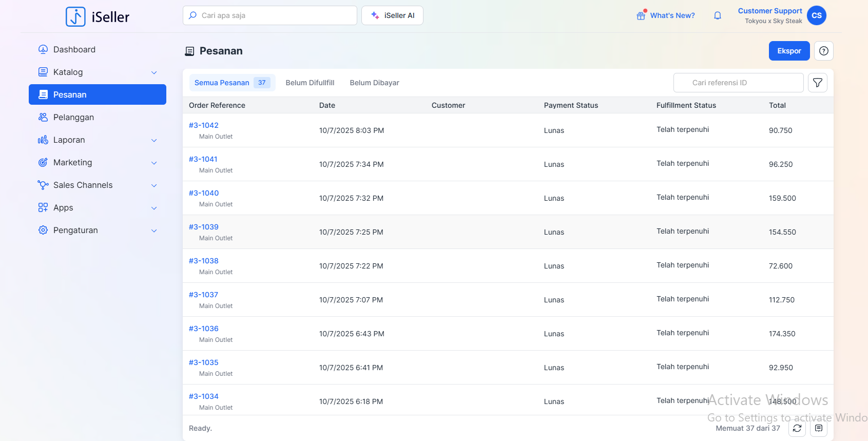Expand the Laporan menu chevron
The width and height of the screenshot is (868, 441).
154,140
